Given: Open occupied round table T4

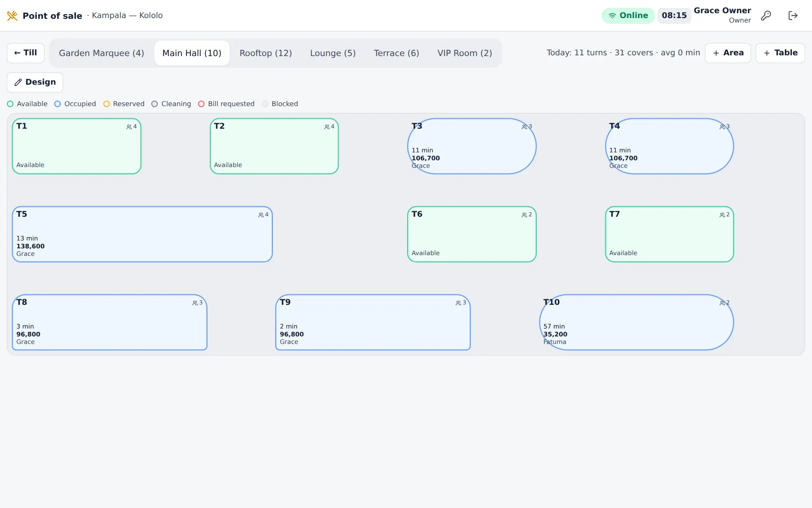Looking at the screenshot, I should pos(670,146).
